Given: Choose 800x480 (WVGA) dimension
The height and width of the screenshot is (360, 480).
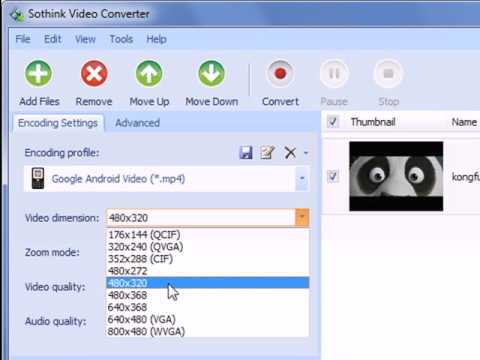Looking at the screenshot, I should [x=207, y=331].
